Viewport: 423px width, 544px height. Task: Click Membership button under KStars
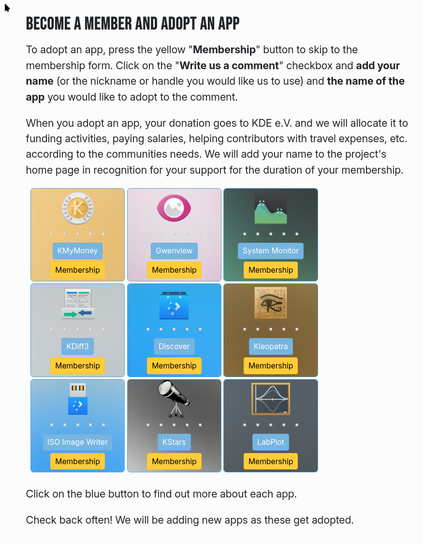(x=174, y=461)
